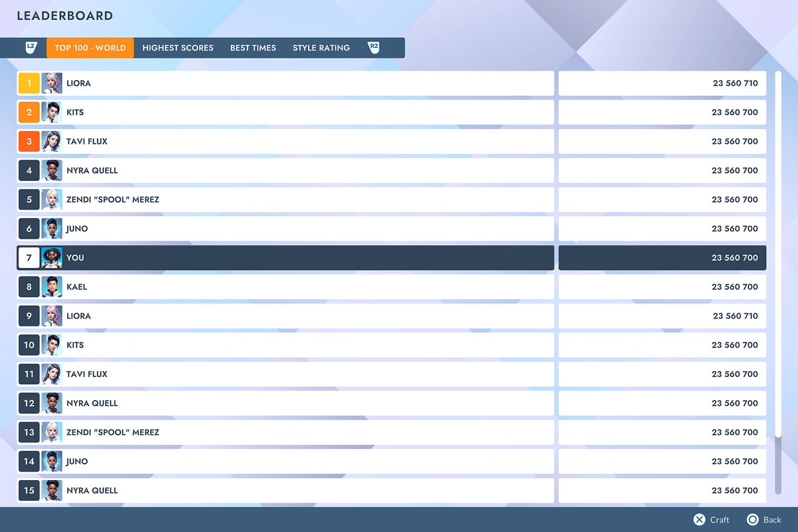Switch to the Highest Scores tab

pyautogui.click(x=178, y=47)
